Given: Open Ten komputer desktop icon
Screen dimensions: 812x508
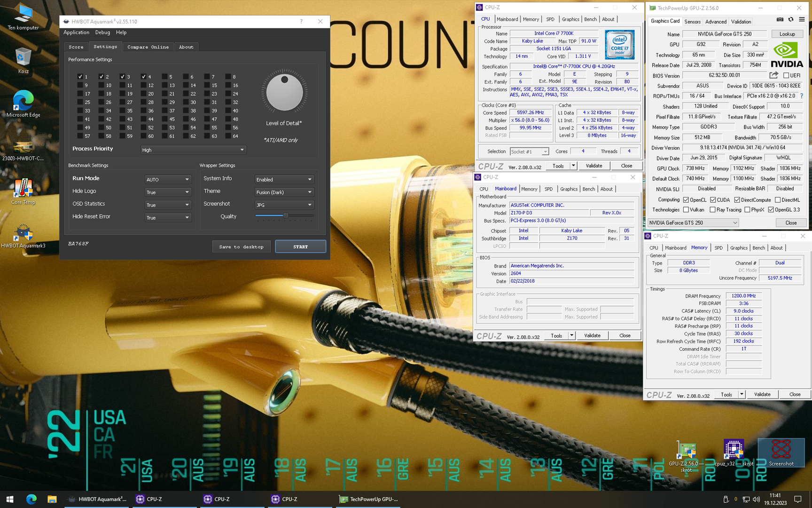Looking at the screenshot, I should coord(23,18).
